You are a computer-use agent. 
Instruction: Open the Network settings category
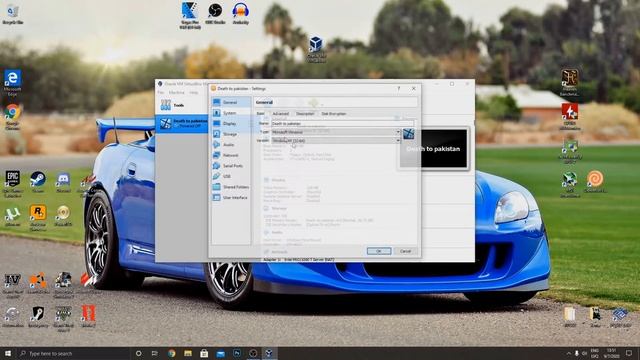[231, 155]
